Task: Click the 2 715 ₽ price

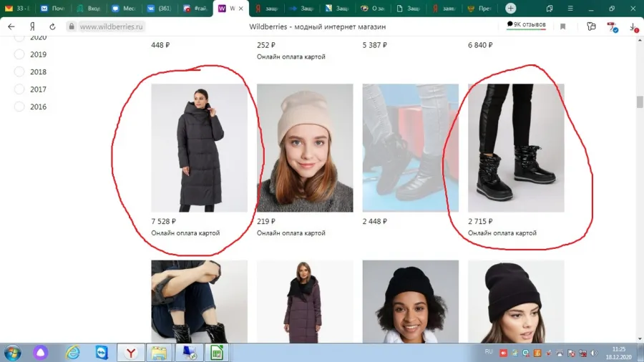Action: (480, 221)
